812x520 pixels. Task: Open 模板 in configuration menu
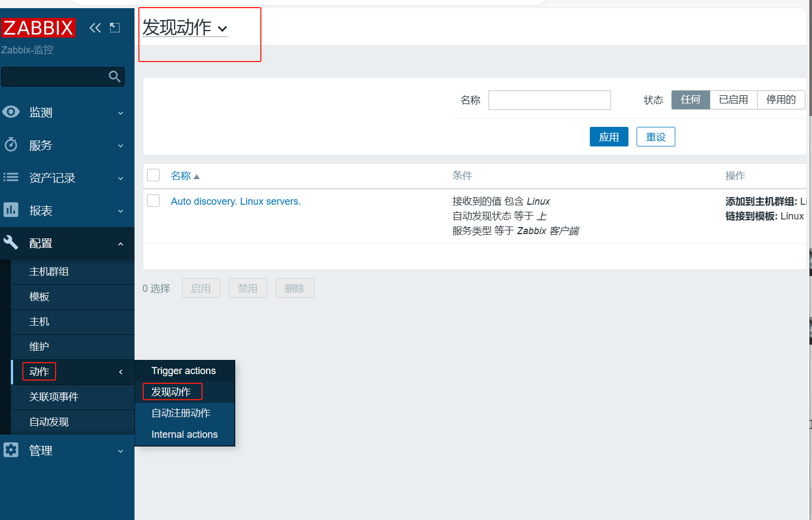click(x=72, y=297)
